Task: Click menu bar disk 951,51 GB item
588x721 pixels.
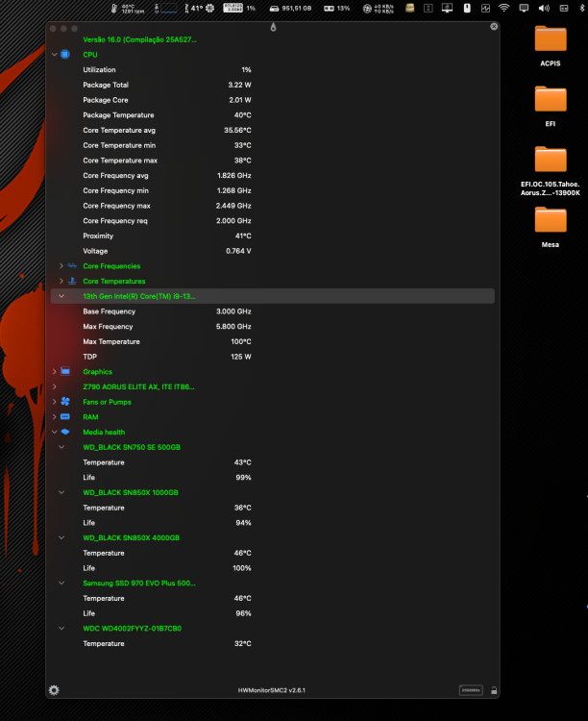Action: coord(290,9)
